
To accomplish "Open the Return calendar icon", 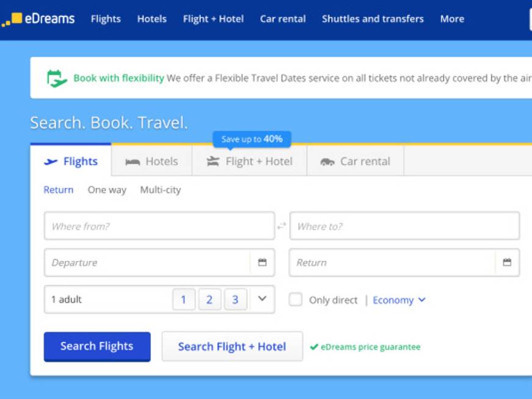I will tap(507, 262).
